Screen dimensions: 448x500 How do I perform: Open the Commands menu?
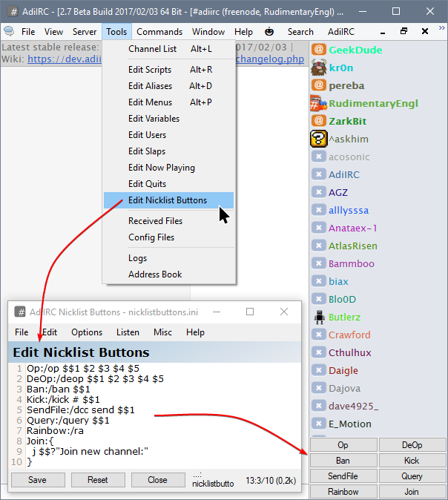click(159, 32)
